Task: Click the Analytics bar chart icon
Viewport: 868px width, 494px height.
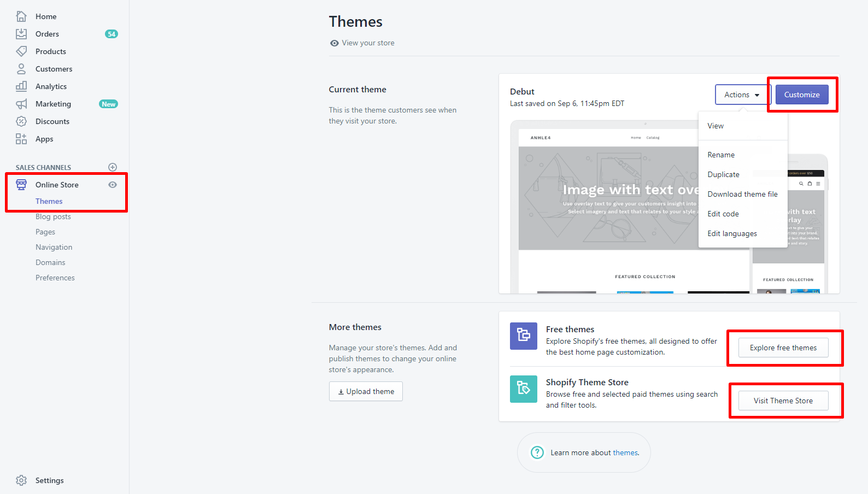Action: click(x=21, y=86)
